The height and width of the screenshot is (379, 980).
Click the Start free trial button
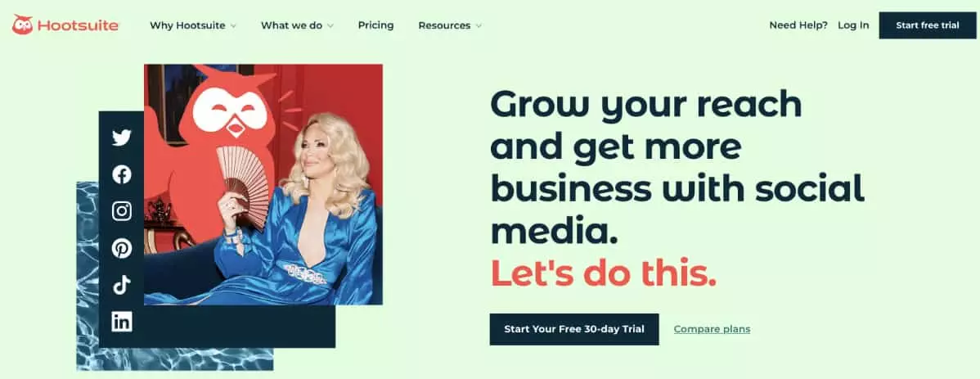click(928, 25)
